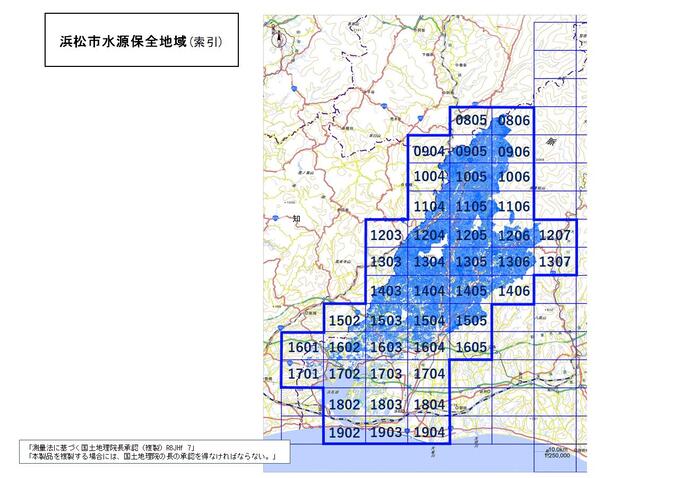Pick grid number 1405
The width and height of the screenshot is (690, 478).
click(471, 290)
